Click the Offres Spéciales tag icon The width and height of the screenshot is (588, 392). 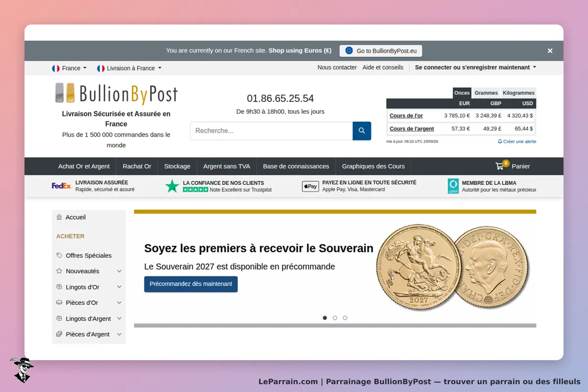(59, 255)
